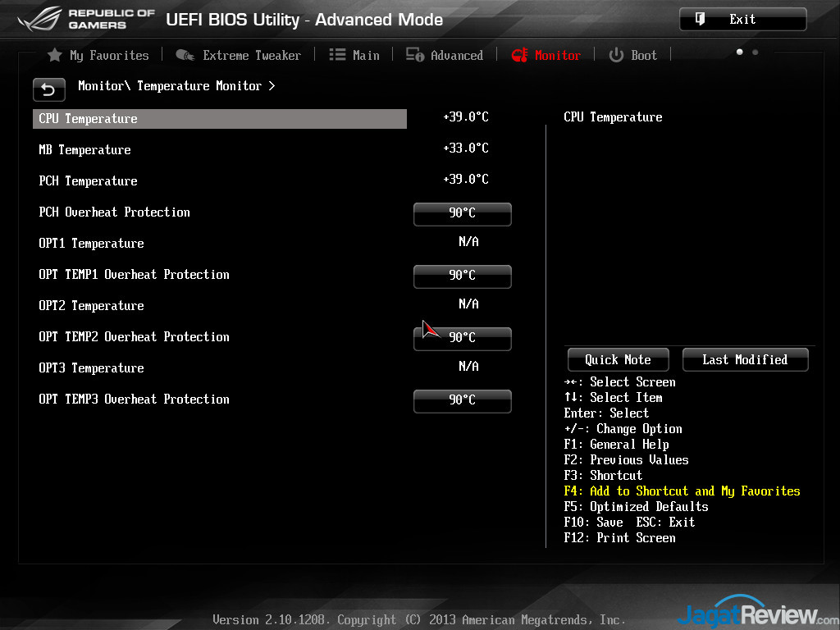Image resolution: width=840 pixels, height=630 pixels.
Task: Select OPT TEMP3 Overheat Protection label
Action: tap(134, 399)
